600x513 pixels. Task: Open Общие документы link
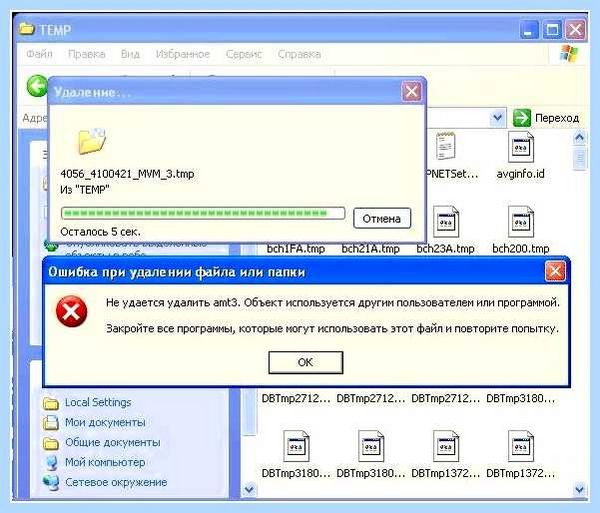click(112, 442)
